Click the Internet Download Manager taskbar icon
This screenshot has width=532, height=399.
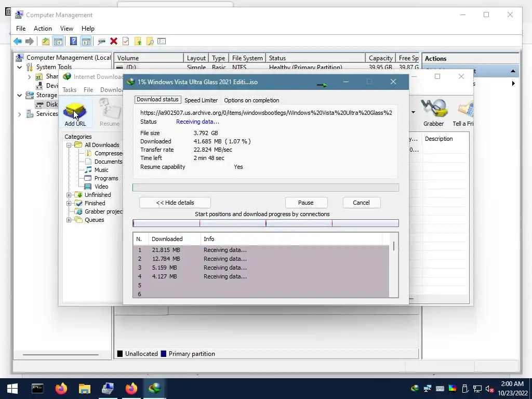154,388
